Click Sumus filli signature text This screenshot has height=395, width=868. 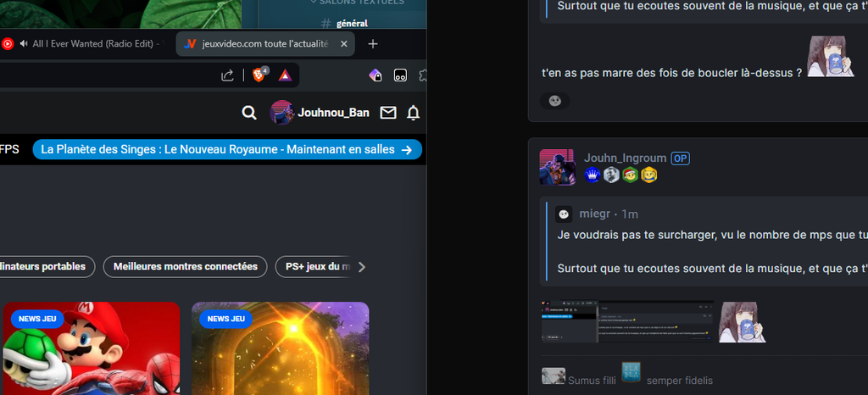click(x=592, y=381)
